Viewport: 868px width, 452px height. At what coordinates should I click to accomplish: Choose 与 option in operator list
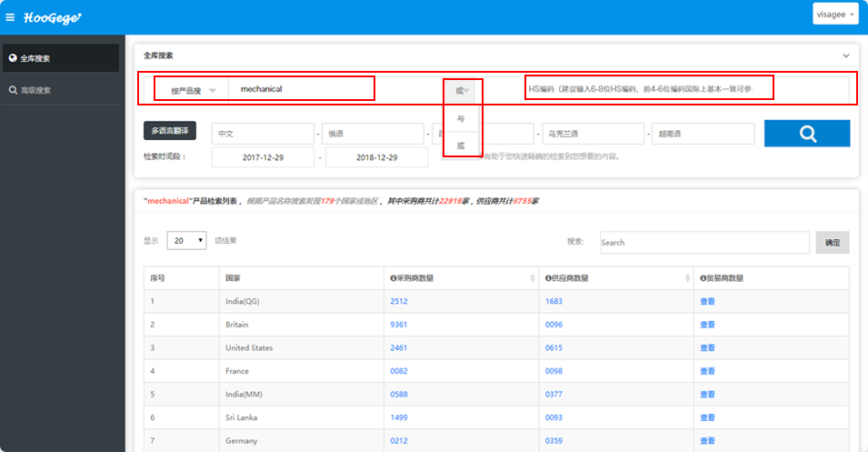pos(461,118)
